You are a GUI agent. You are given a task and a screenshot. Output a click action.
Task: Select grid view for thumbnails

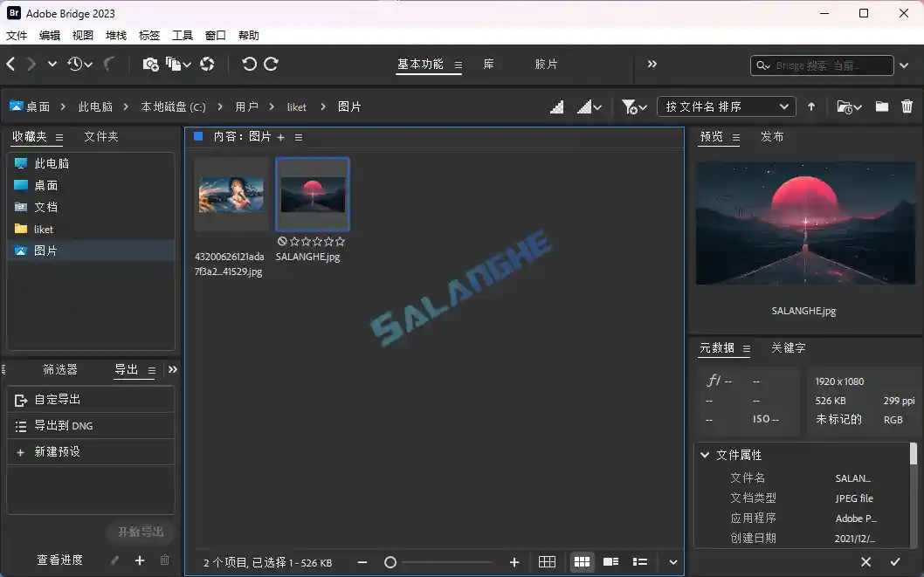tap(583, 562)
